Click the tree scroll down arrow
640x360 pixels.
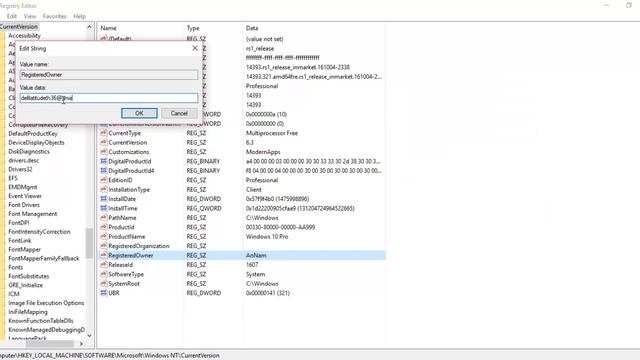click(x=89, y=336)
